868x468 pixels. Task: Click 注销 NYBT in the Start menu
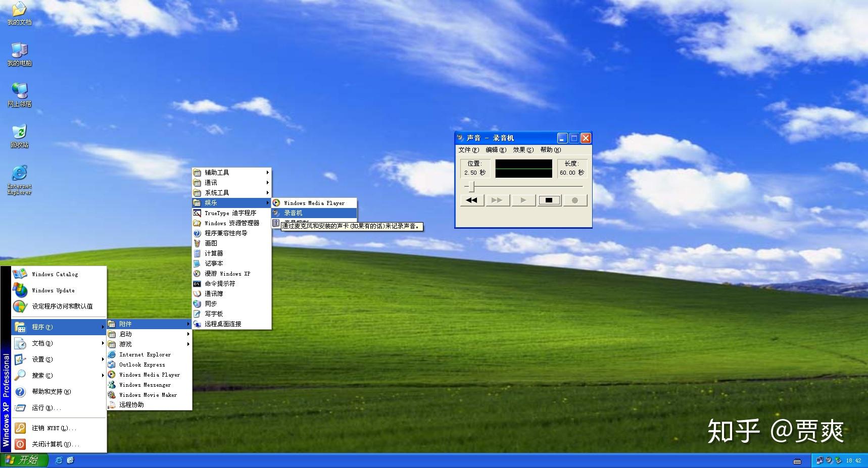click(59, 428)
